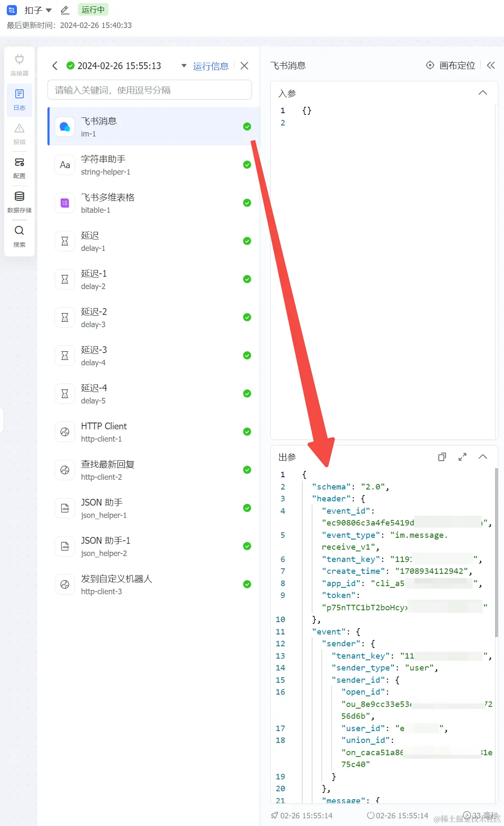
Task: Click the string-helper-1 label text
Action: pyautogui.click(x=105, y=172)
